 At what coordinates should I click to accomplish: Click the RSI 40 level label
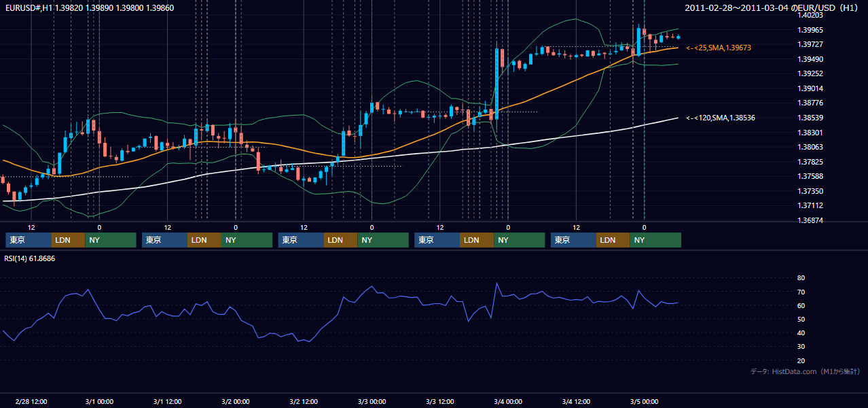click(801, 333)
